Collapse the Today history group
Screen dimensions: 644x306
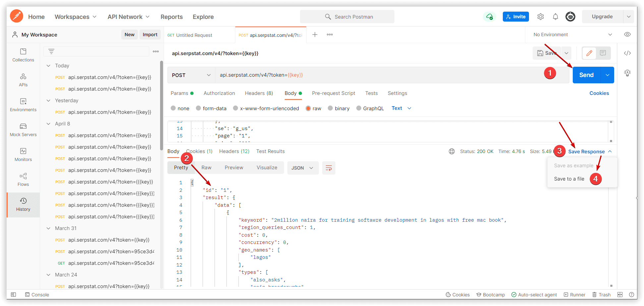[48, 66]
